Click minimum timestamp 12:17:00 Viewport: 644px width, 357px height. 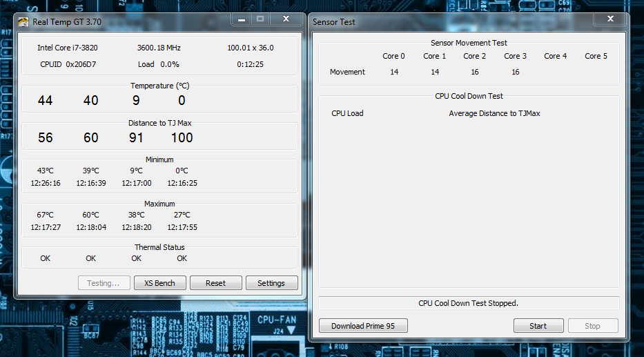137,183
